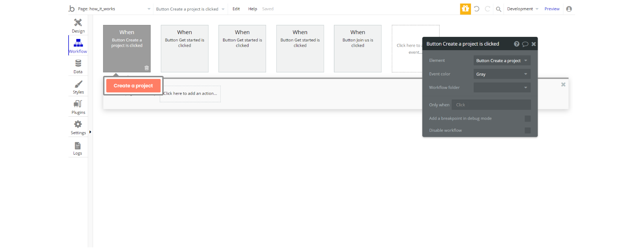Open the Logs tab

pos(78,148)
